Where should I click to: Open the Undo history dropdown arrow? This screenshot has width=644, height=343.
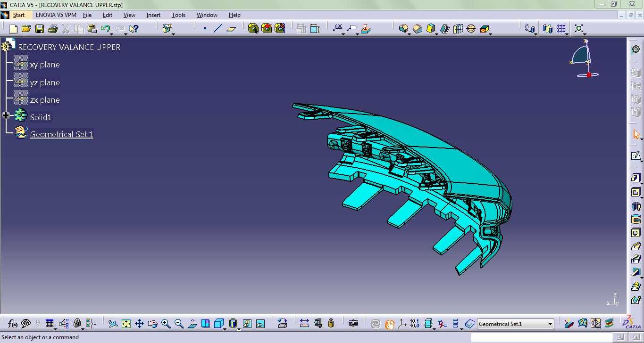tap(112, 34)
